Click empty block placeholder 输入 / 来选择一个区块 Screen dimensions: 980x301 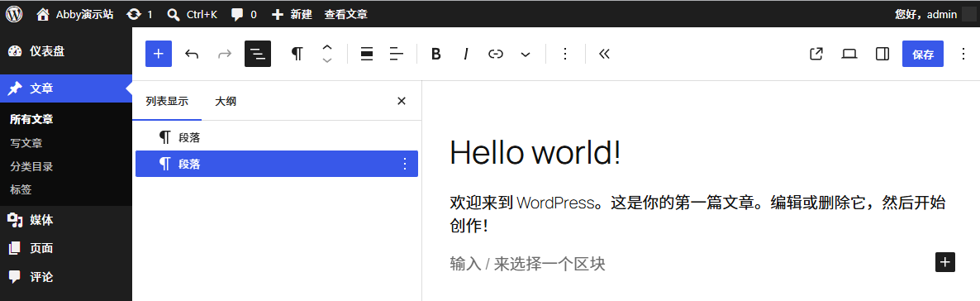click(527, 264)
